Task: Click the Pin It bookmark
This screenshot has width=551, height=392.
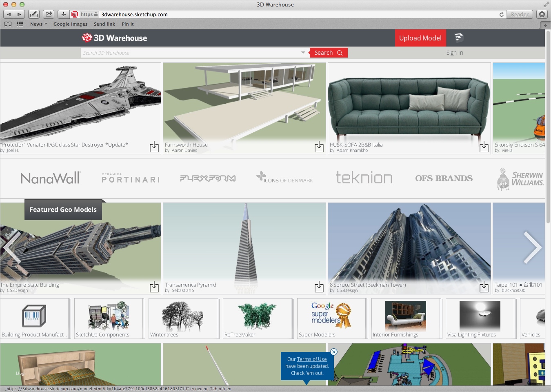Action: (x=128, y=24)
